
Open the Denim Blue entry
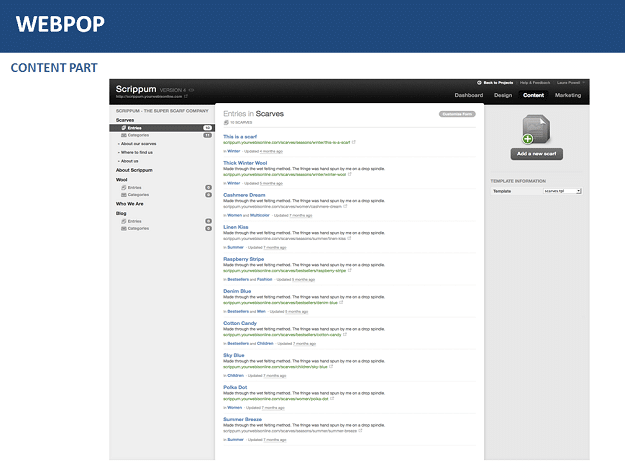tap(237, 291)
